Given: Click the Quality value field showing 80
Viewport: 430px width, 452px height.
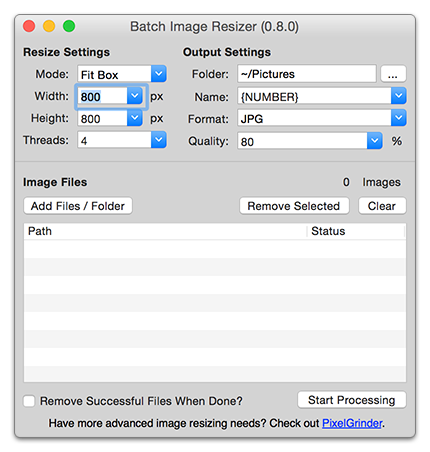Looking at the screenshot, I should point(303,141).
